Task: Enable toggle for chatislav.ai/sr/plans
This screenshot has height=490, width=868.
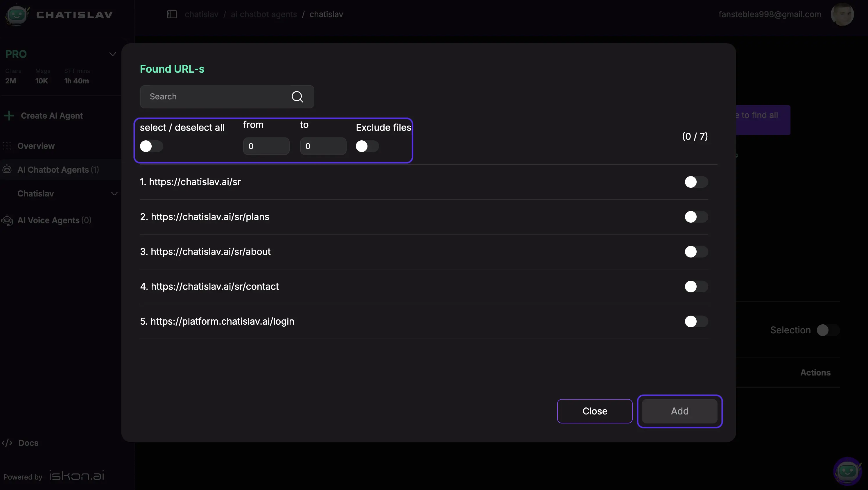Action: (696, 217)
